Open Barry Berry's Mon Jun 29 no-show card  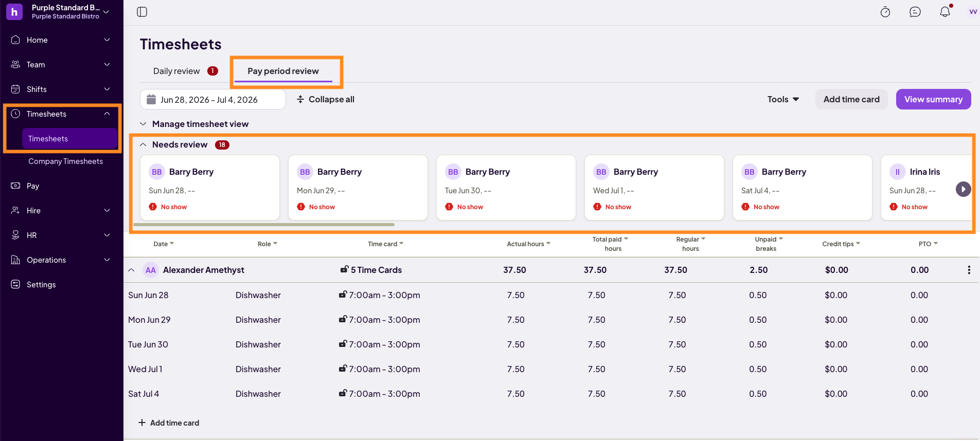358,188
